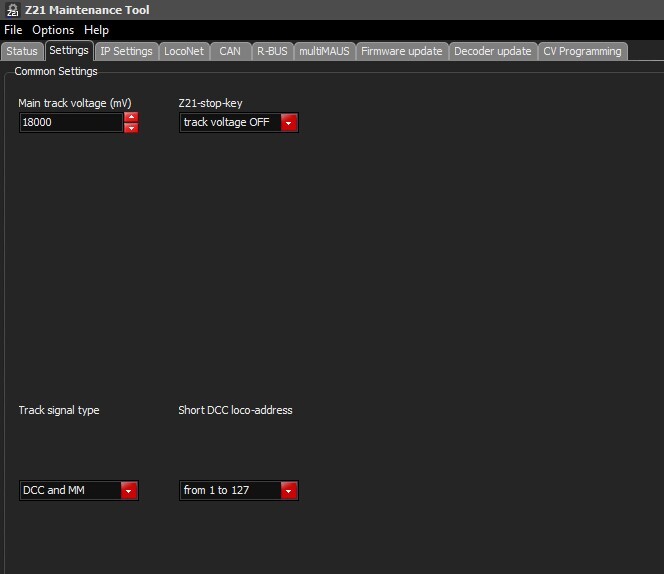Viewport: 664px width, 574px height.
Task: Click the Z21 app icon in title bar
Action: [x=12, y=10]
